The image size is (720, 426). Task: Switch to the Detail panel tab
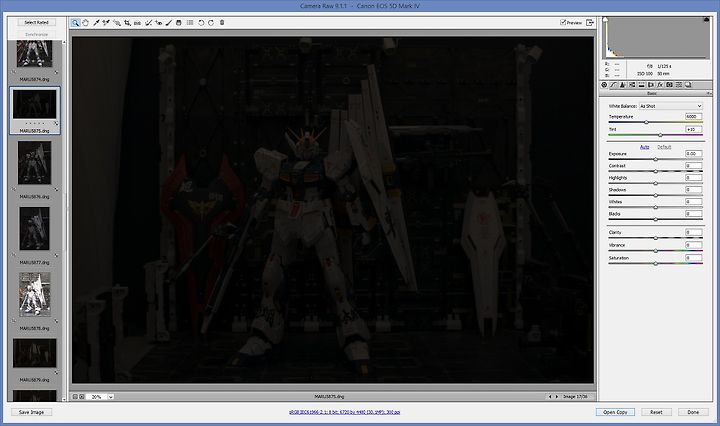tap(623, 85)
